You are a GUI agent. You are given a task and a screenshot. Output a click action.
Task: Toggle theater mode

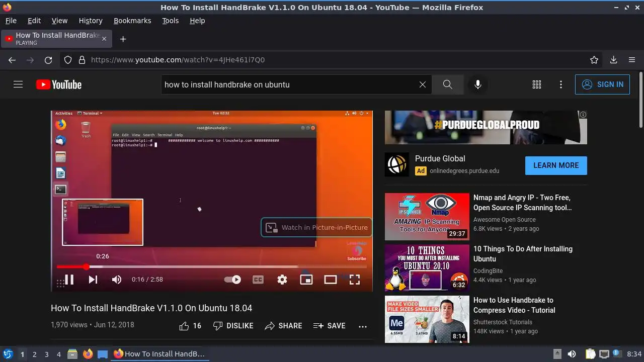[331, 280]
